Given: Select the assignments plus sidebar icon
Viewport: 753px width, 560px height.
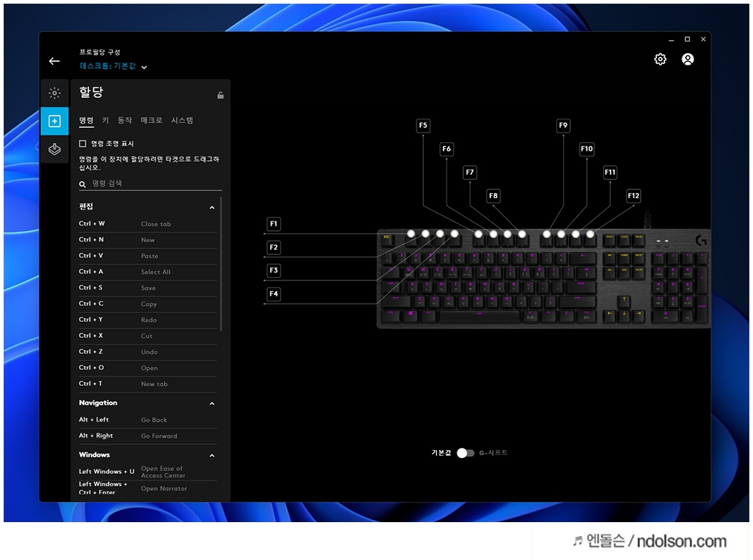Looking at the screenshot, I should pos(55,121).
